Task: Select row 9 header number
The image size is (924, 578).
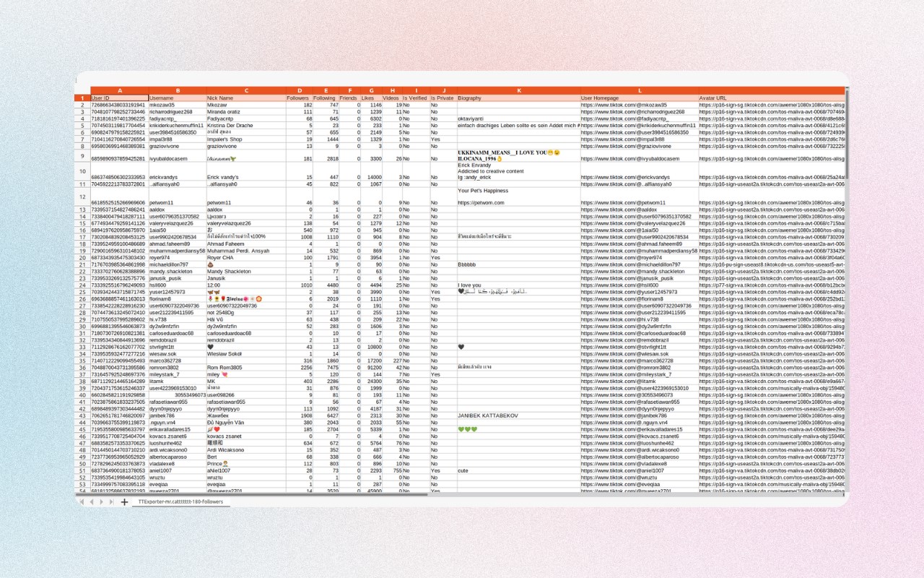Action: pyautogui.click(x=83, y=155)
